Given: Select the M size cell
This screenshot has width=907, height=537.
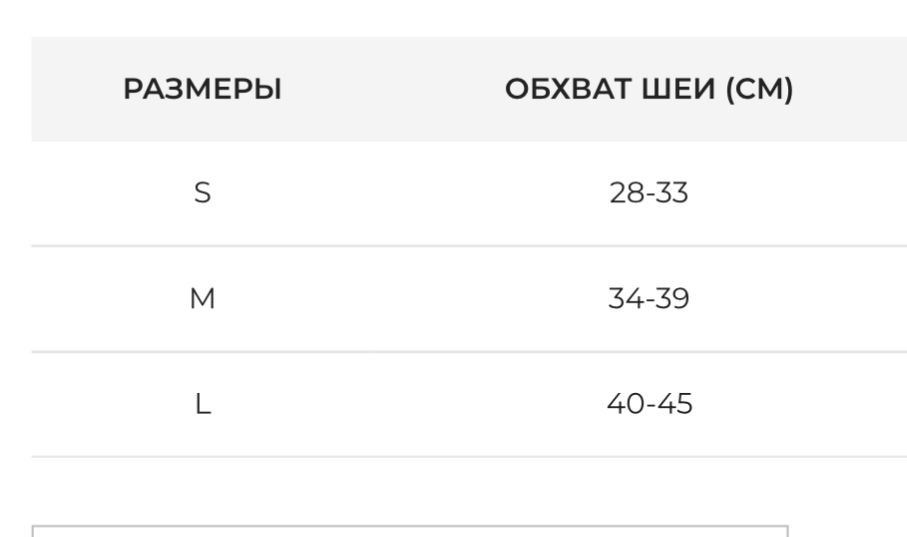Looking at the screenshot, I should 202,299.
